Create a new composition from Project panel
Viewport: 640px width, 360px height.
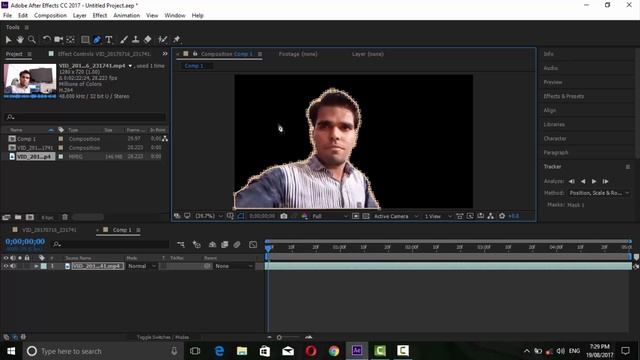click(x=30, y=217)
